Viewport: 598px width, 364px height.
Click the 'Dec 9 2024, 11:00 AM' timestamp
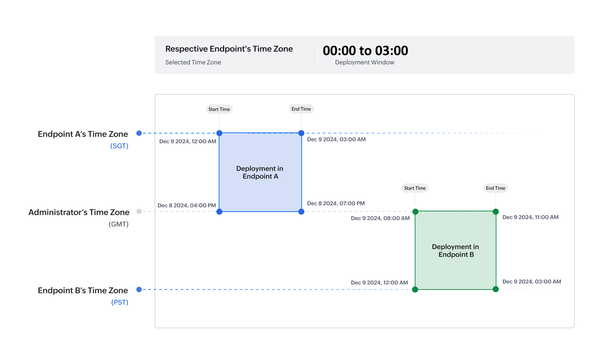click(530, 217)
